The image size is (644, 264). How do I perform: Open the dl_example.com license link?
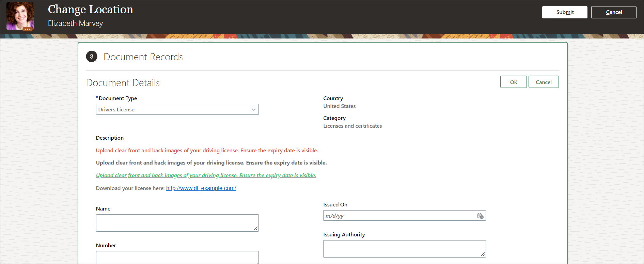click(x=201, y=188)
